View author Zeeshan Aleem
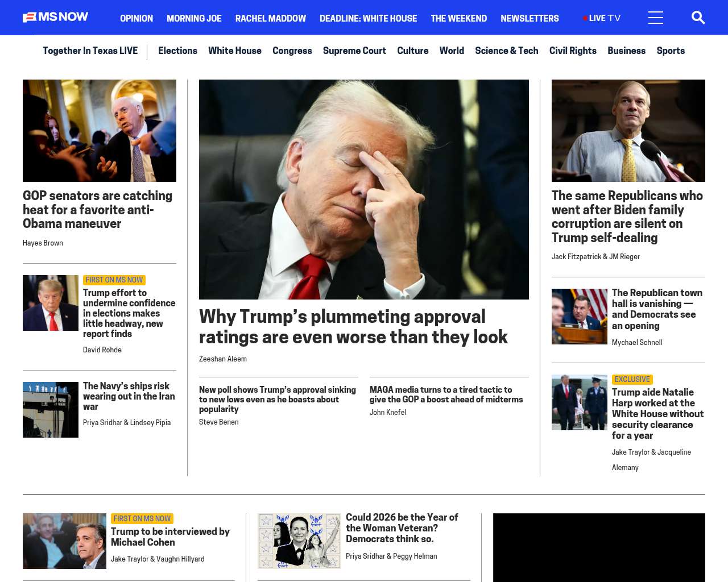This screenshot has width=728, height=582. click(x=223, y=359)
